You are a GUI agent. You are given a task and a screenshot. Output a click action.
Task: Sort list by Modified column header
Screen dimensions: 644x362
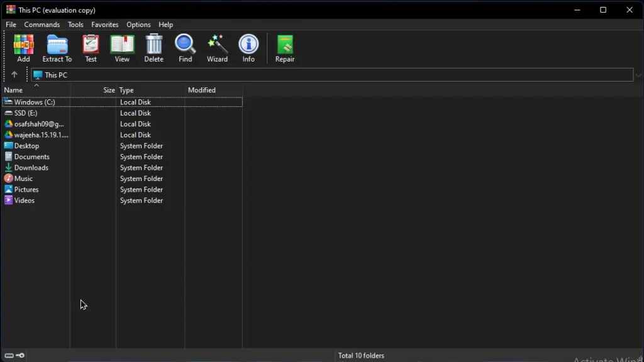(x=202, y=90)
